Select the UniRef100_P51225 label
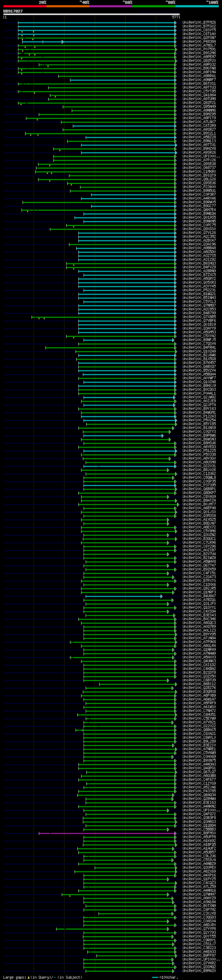This screenshot has width=222, height=980. [x=199, y=451]
